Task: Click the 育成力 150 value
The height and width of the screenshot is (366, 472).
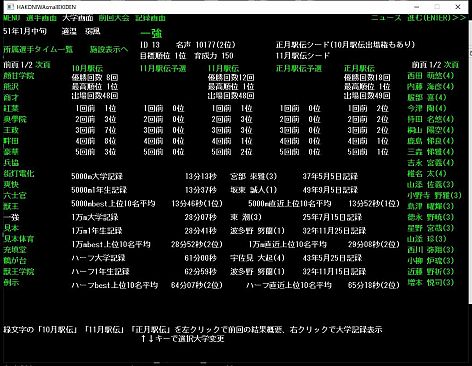Action: pos(214,56)
